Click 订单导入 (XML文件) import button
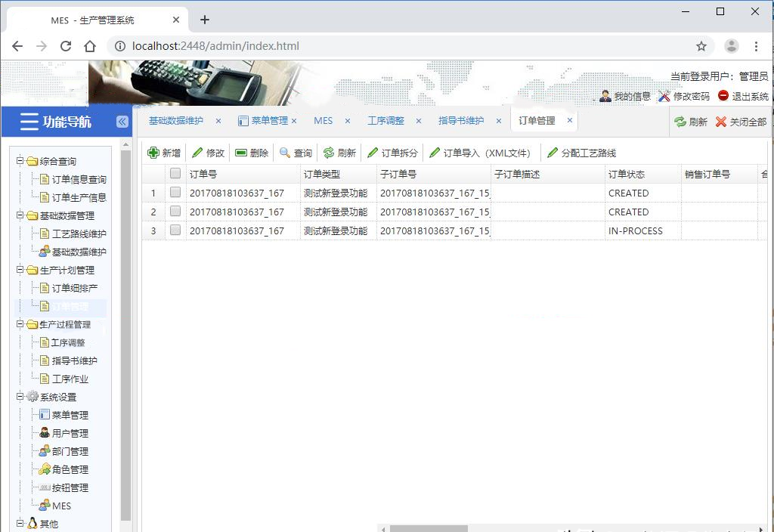774x532 pixels. (480, 153)
